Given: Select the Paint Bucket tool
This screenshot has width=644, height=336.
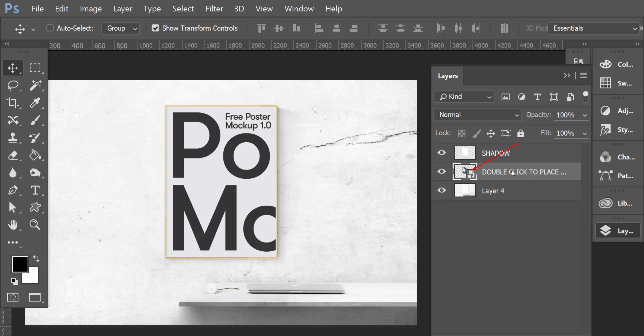Looking at the screenshot, I should point(35,155).
